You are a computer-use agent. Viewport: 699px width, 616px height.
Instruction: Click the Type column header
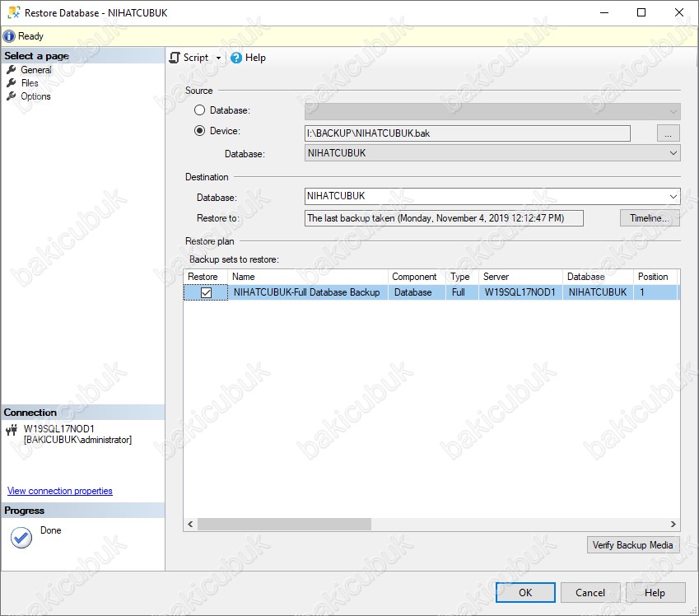pyautogui.click(x=462, y=277)
